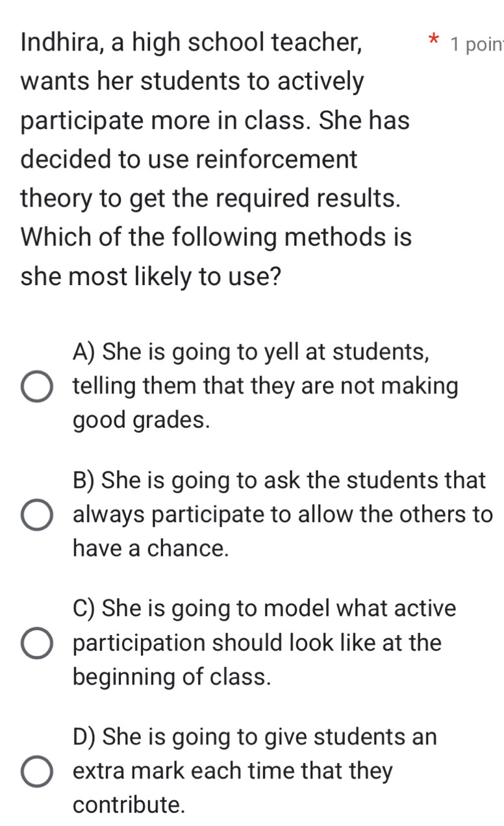
Task: Choose the option B radio button
Action: pyautogui.click(x=38, y=515)
